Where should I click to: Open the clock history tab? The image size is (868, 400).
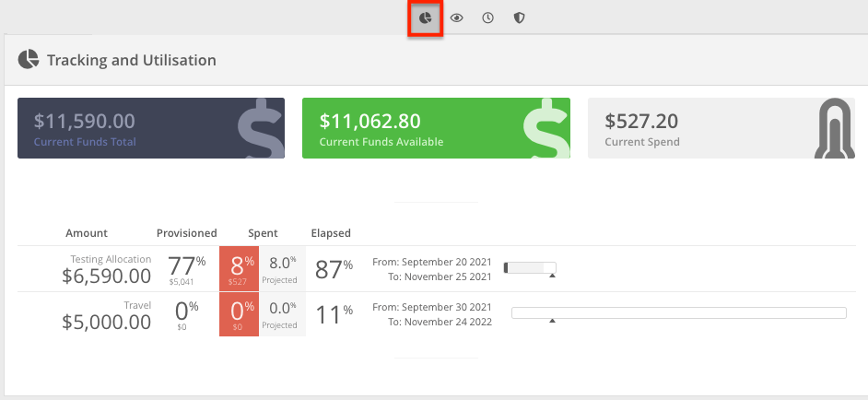[487, 18]
